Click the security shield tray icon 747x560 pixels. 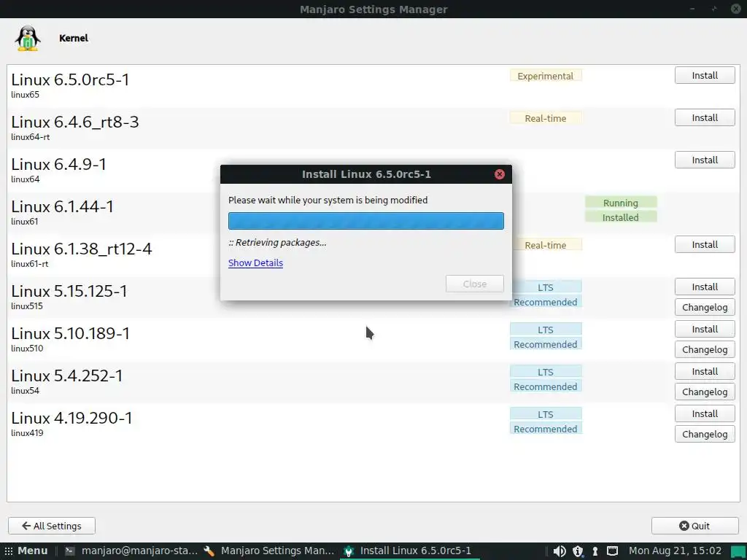(x=578, y=551)
